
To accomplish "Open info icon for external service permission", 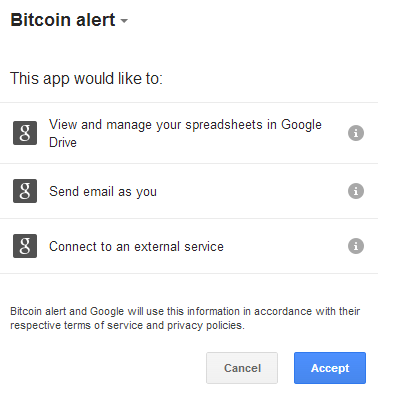I will [356, 246].
